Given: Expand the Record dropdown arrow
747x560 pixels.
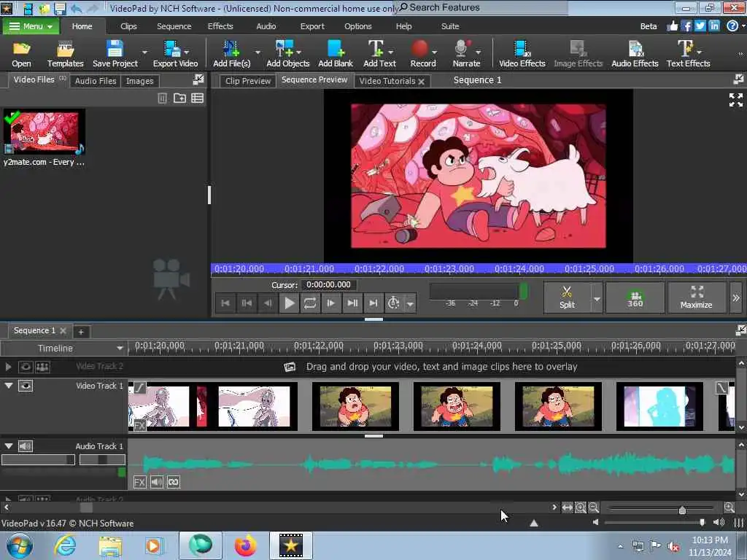Looking at the screenshot, I should click(435, 52).
